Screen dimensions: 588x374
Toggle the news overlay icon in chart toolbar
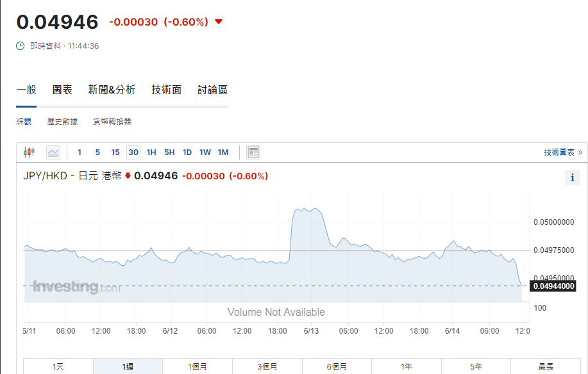click(253, 152)
